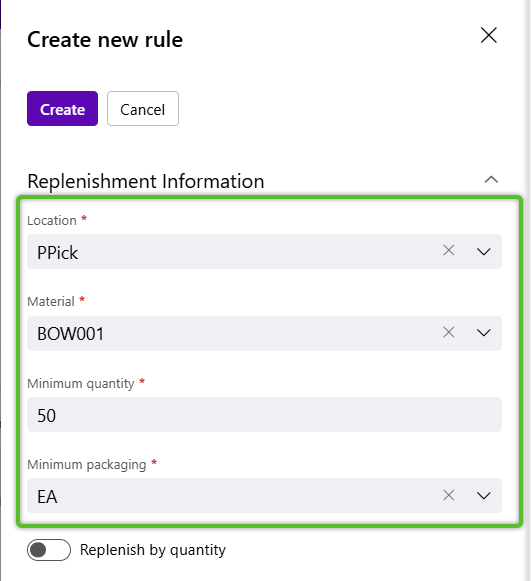Viewport: 531px width, 581px height.
Task: Click the Minimum packaging label
Action: tap(87, 465)
